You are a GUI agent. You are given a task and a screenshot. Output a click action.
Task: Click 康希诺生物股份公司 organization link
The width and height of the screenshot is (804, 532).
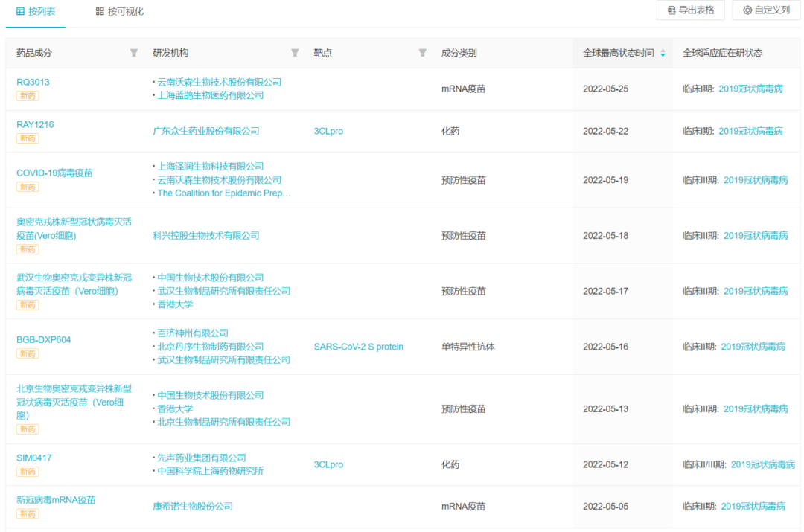193,506
